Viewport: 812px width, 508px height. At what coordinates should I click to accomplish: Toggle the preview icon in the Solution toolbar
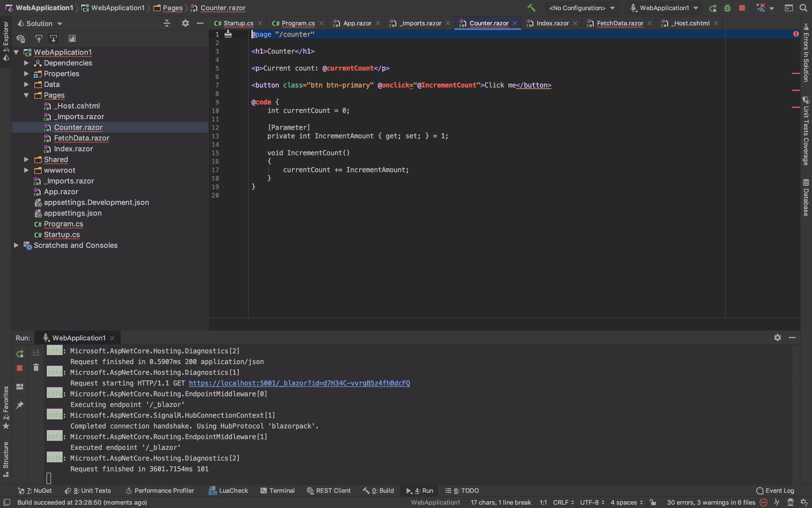point(72,39)
